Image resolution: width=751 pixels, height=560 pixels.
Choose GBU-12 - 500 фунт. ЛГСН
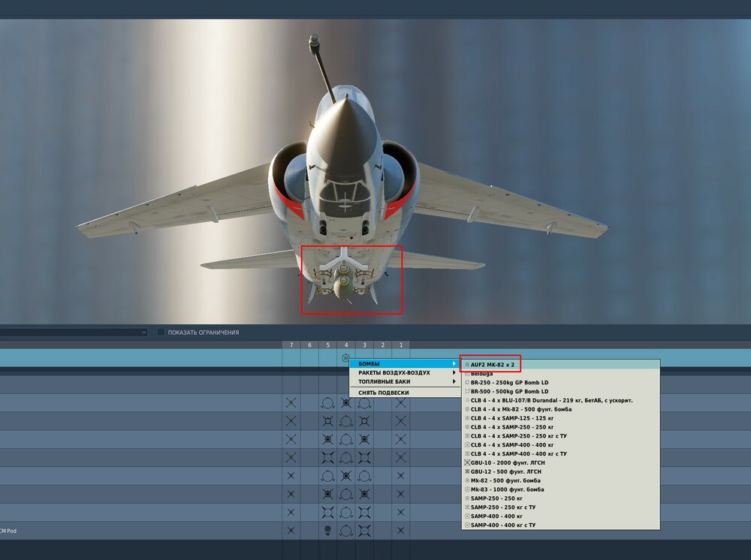tap(560, 471)
